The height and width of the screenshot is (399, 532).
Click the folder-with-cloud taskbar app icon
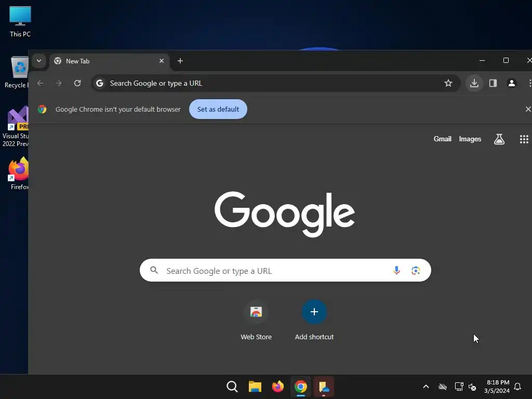(x=324, y=387)
